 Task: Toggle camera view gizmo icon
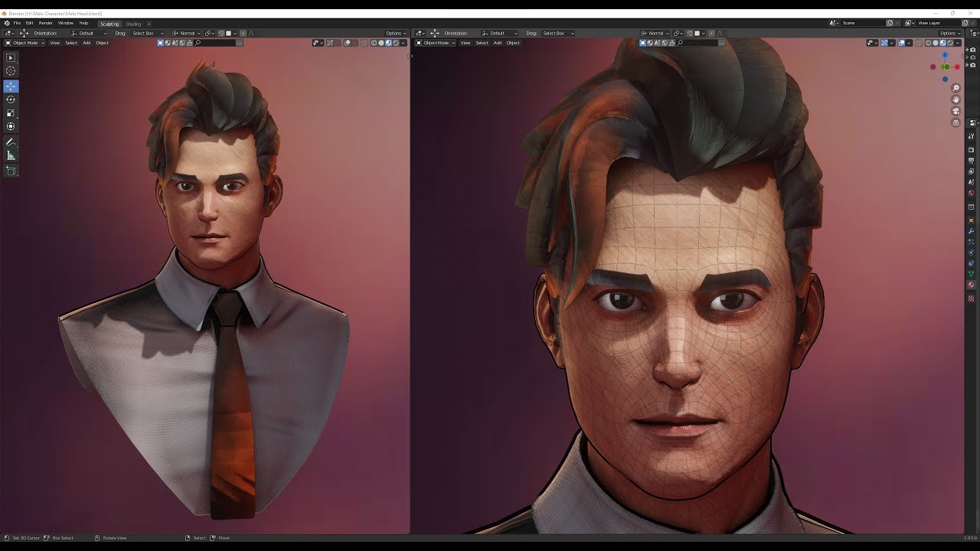955,111
